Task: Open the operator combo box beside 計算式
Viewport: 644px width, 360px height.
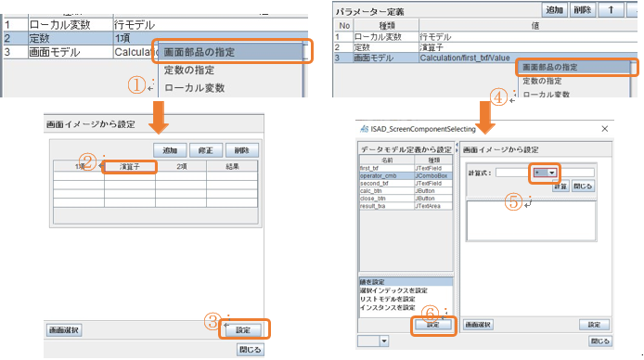Action: click(x=552, y=173)
